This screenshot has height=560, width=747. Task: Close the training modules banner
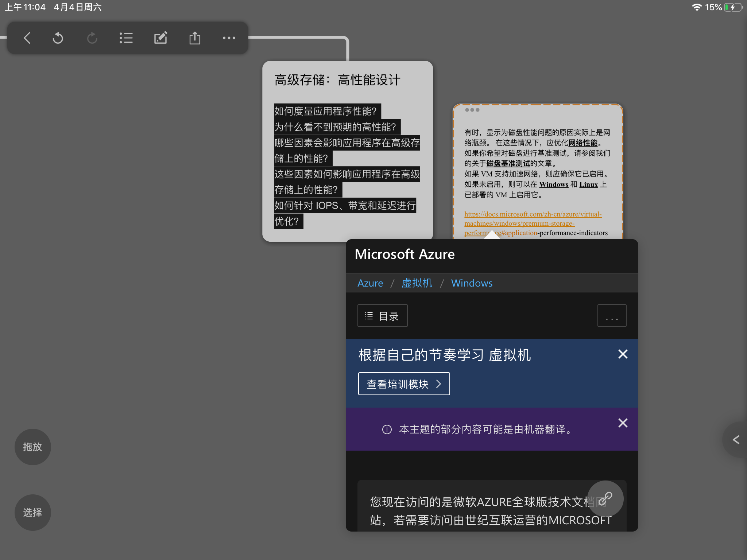623,354
